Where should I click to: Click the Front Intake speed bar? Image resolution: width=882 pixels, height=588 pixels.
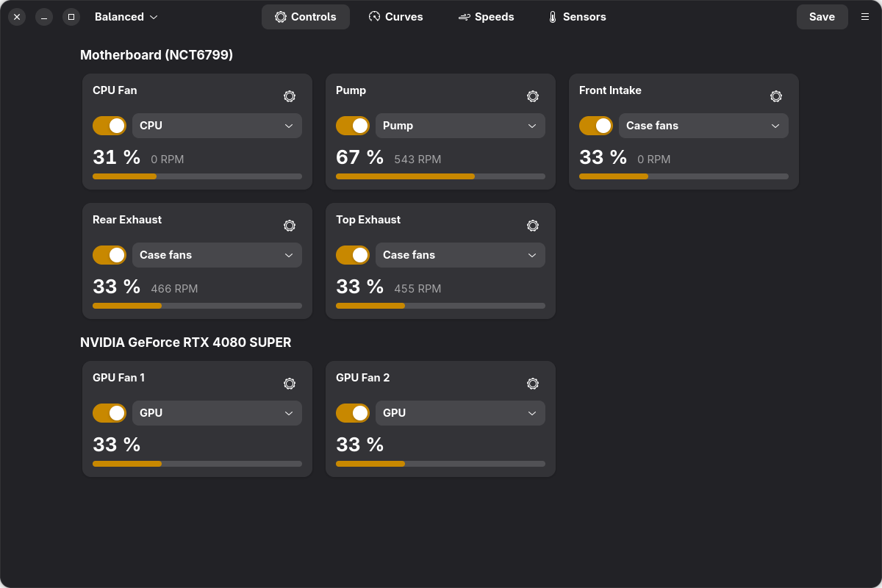point(684,176)
